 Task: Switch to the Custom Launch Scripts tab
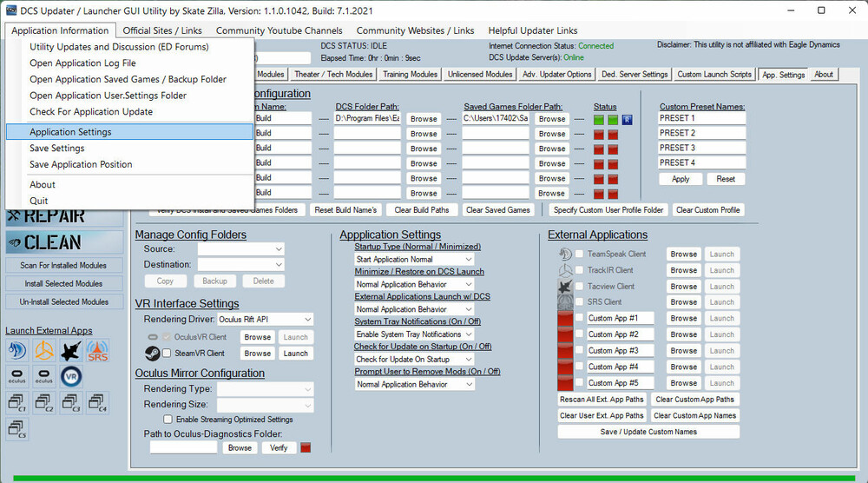[x=714, y=74]
